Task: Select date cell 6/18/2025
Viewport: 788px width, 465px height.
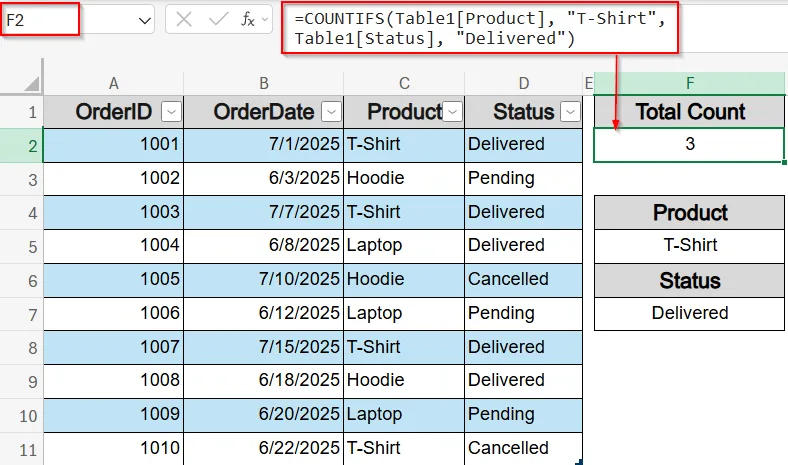Action: tap(264, 381)
